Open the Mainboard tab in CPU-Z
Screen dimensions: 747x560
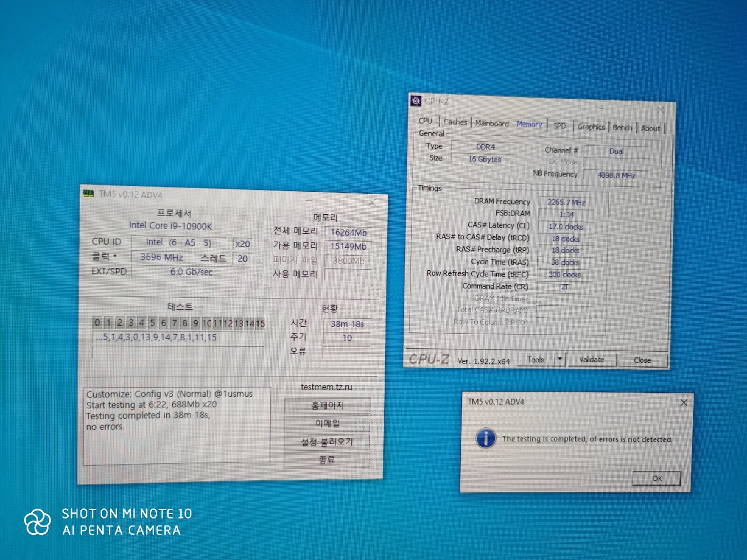[492, 123]
